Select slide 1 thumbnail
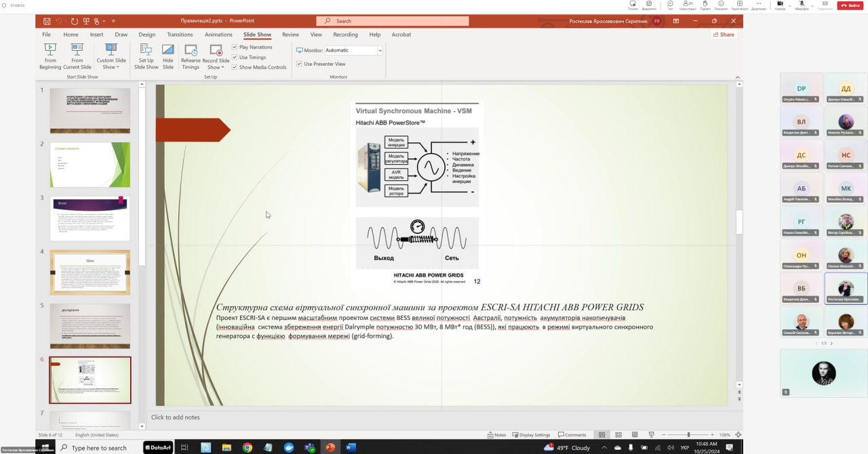Image resolution: width=868 pixels, height=454 pixels. pyautogui.click(x=90, y=110)
